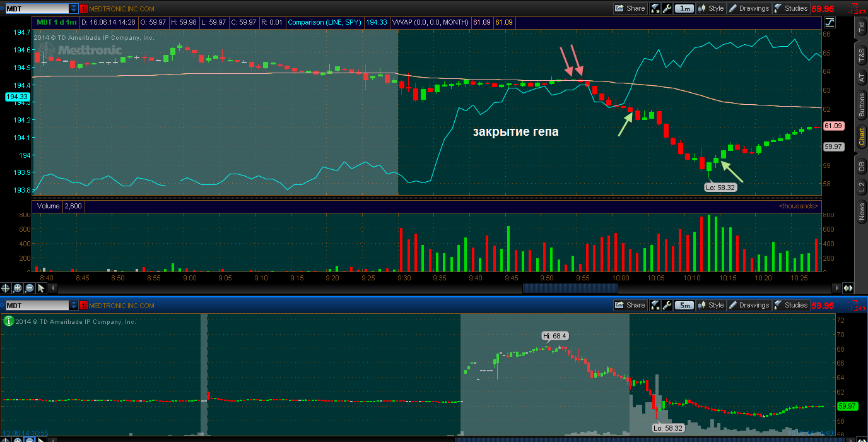
Task: Switch to the Chart side tab
Action: point(860,136)
